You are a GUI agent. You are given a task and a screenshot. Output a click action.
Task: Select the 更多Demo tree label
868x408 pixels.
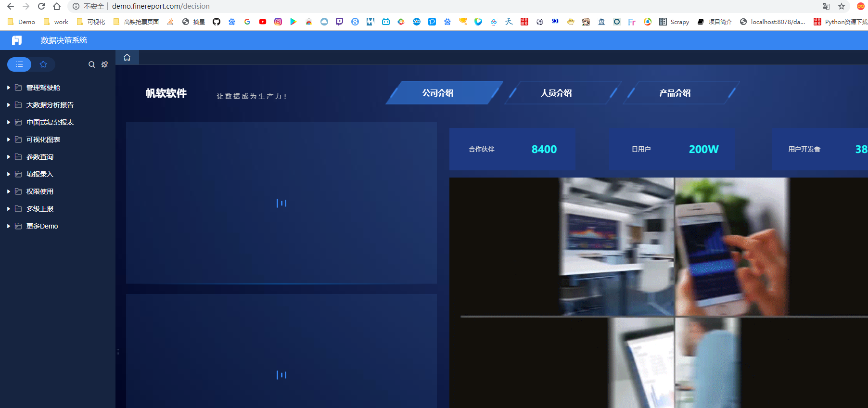[x=42, y=226]
